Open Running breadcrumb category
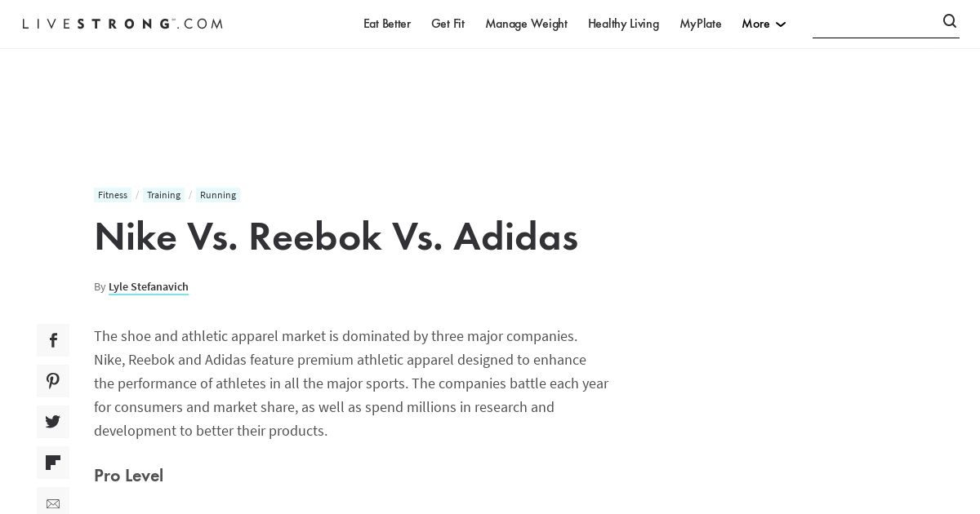Image resolution: width=980 pixels, height=514 pixels. pos(218,195)
